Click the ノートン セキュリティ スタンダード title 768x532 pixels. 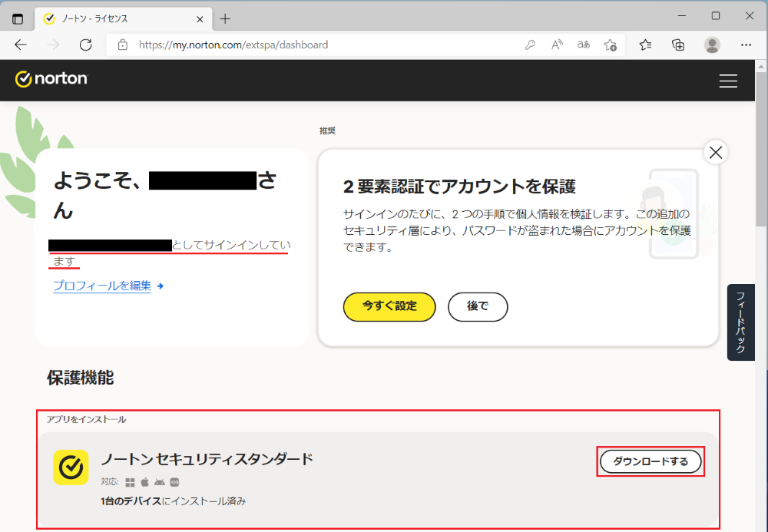click(x=207, y=459)
